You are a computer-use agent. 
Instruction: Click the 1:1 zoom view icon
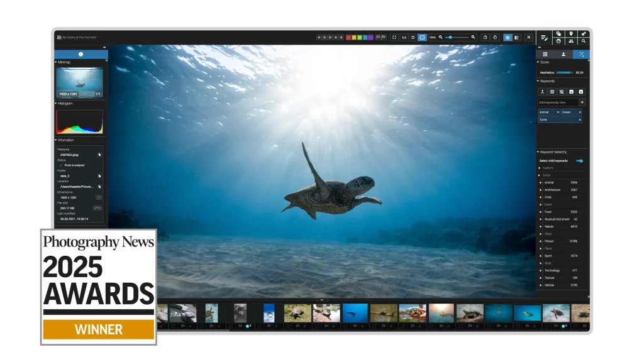coord(404,37)
